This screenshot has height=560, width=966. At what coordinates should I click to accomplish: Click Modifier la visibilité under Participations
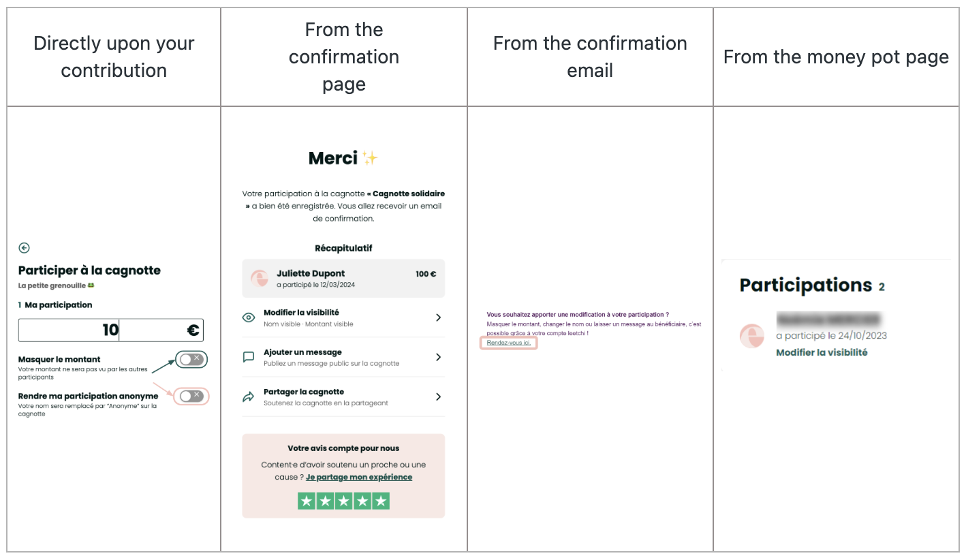822,352
